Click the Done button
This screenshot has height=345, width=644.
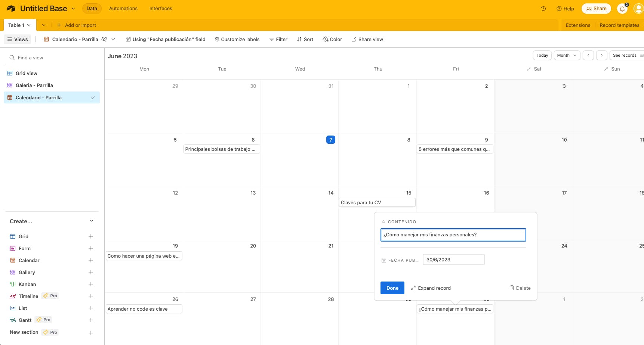[392, 288]
